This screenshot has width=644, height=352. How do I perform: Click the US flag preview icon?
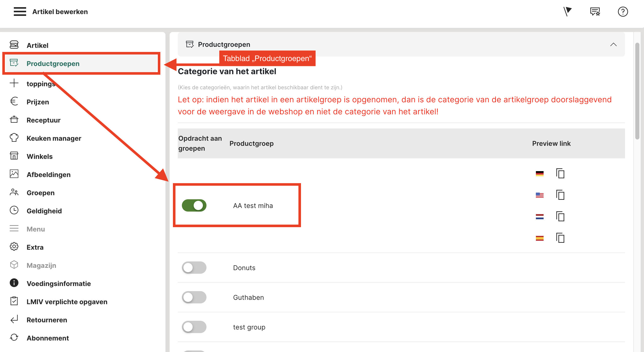point(539,195)
